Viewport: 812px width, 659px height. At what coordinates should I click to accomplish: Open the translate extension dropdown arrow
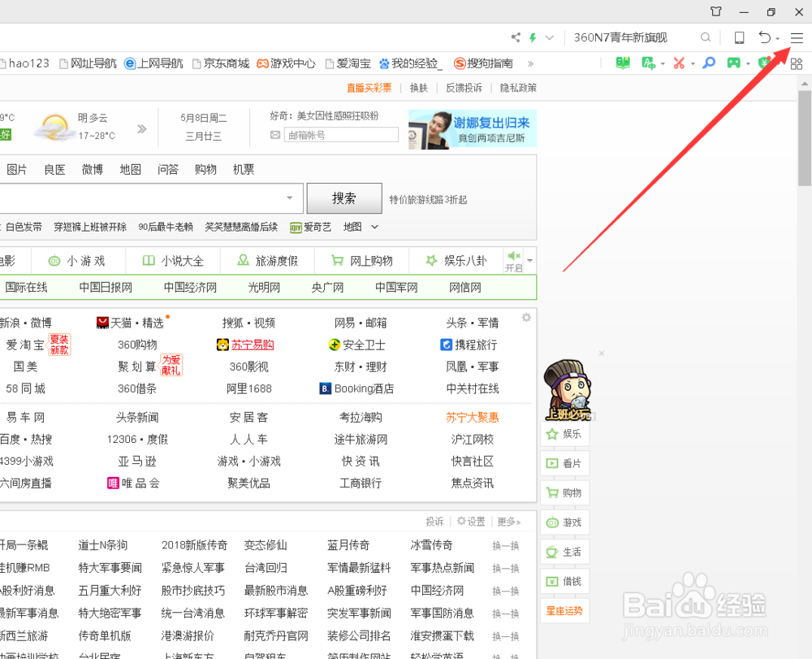(663, 64)
